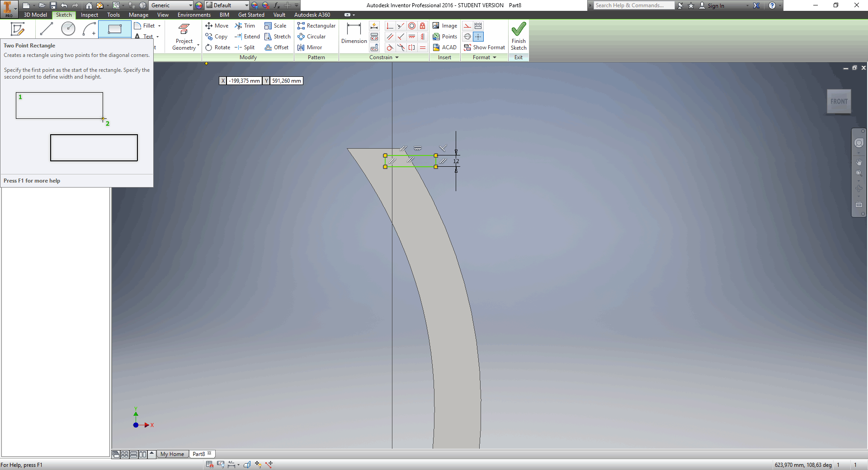The width and height of the screenshot is (868, 470).
Task: Switch to the My Home document tab
Action: click(172, 454)
